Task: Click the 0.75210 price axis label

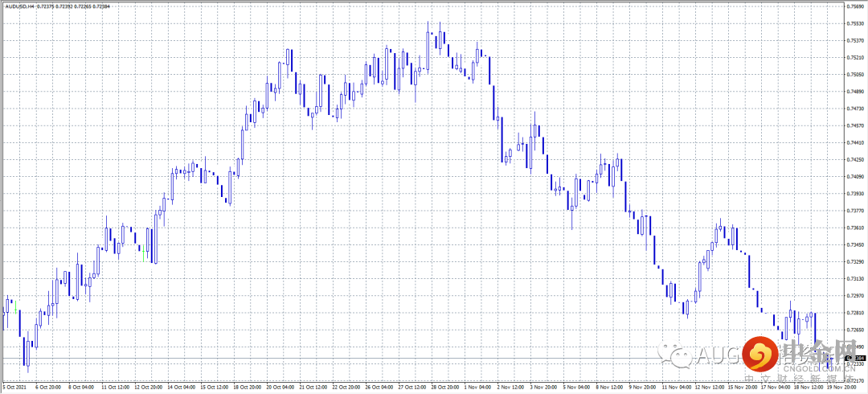Action: pyautogui.click(x=856, y=58)
